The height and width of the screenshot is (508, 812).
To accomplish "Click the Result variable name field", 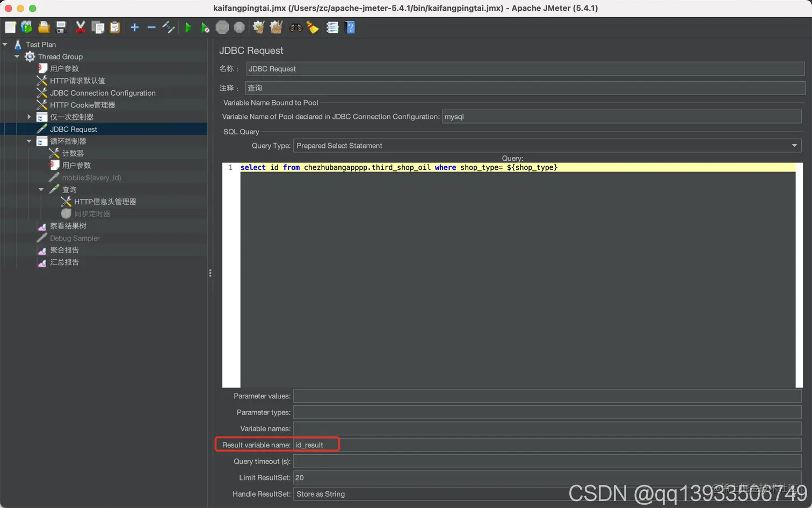I will [547, 445].
